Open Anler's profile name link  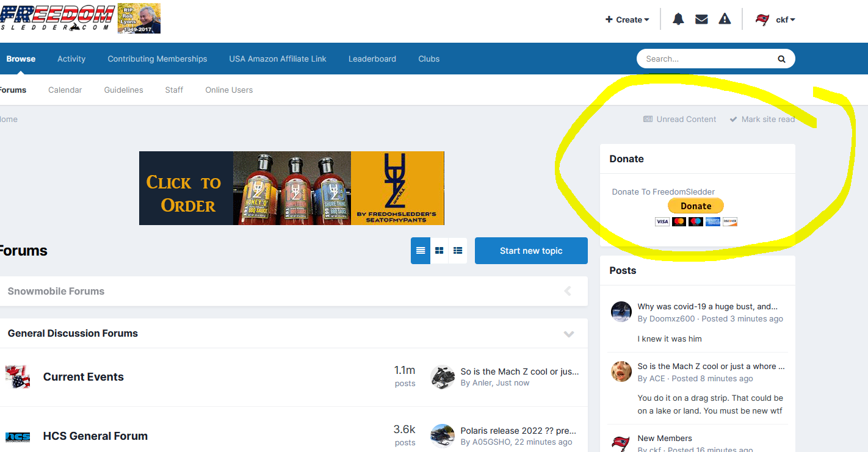coord(482,382)
